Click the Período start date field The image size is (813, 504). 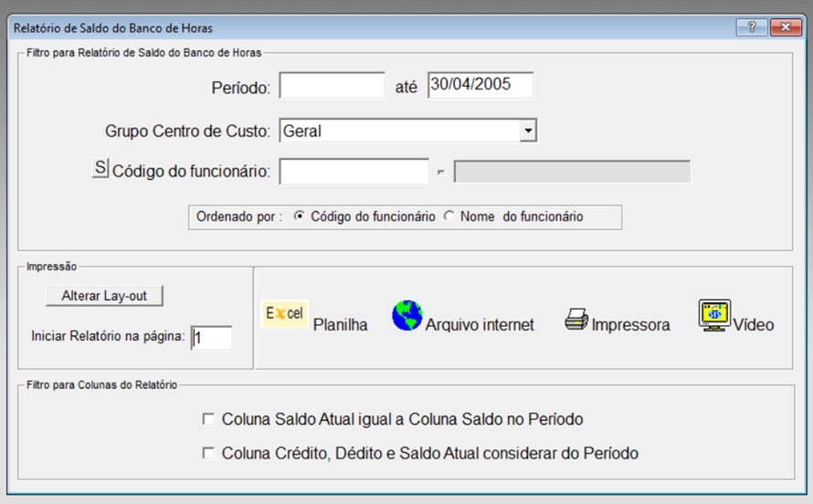coord(332,86)
